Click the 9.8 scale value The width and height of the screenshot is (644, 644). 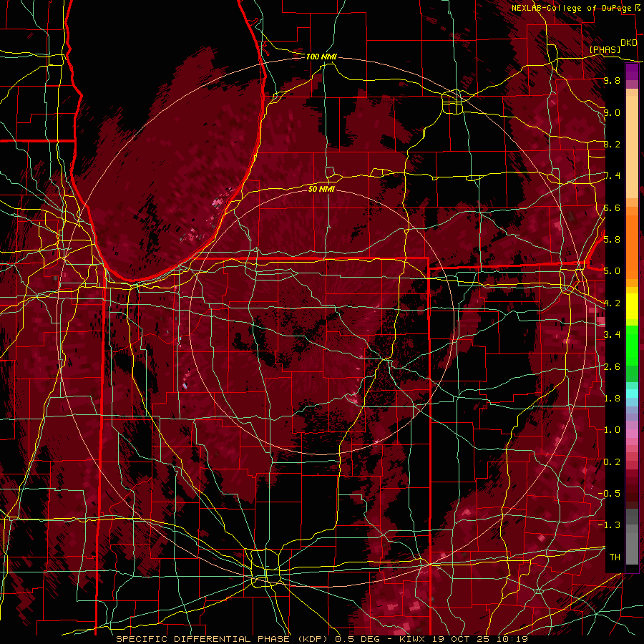612,80
